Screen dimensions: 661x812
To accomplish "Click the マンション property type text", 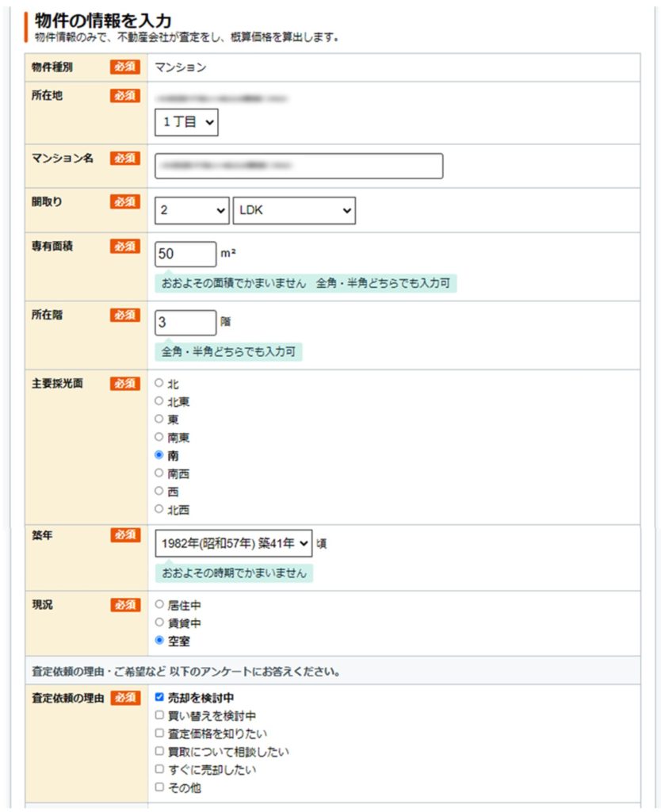I will click(x=181, y=67).
